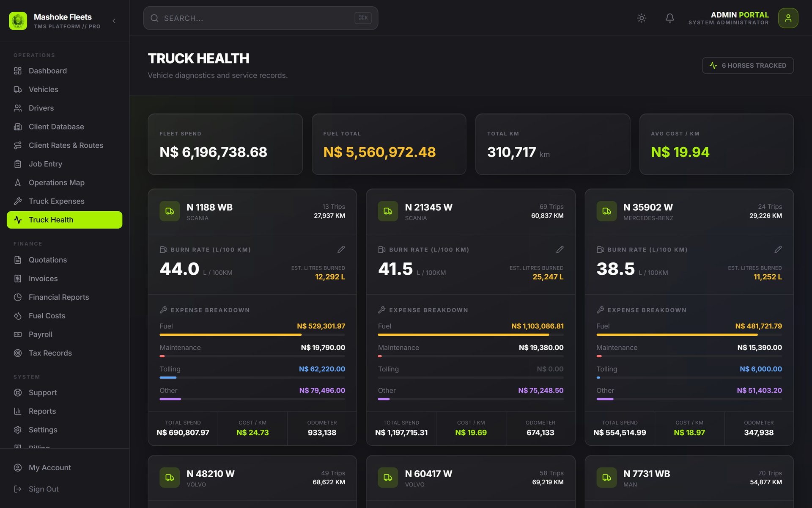Go to Truck Expenses
This screenshot has height=508, width=812.
(65, 201)
